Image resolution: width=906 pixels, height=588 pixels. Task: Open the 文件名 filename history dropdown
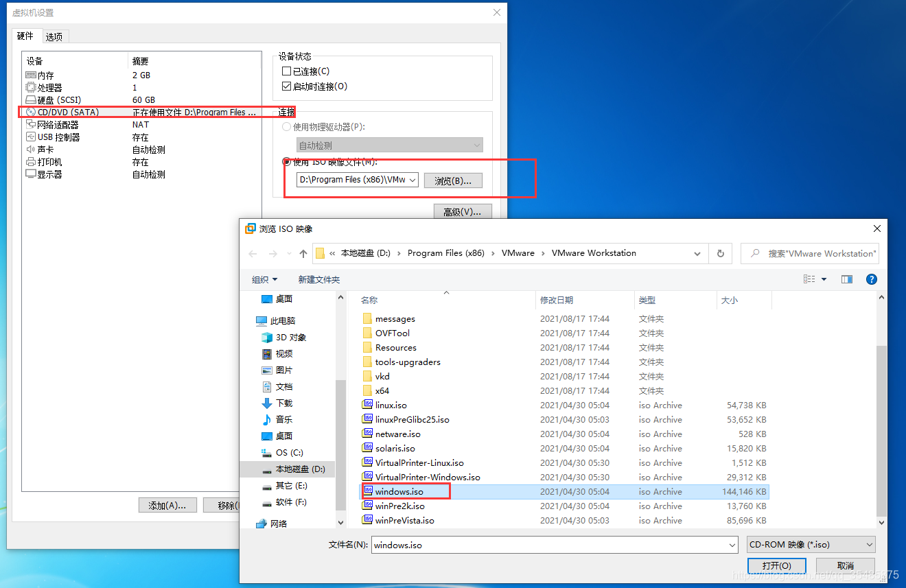[x=732, y=545]
